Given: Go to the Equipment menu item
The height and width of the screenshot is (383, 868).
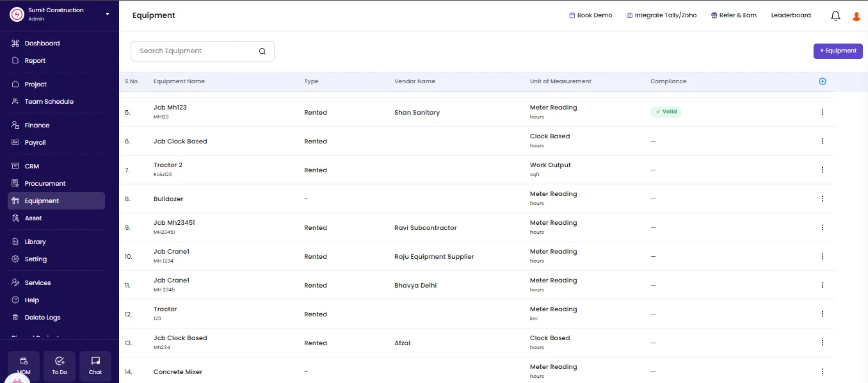Looking at the screenshot, I should tap(56, 201).
